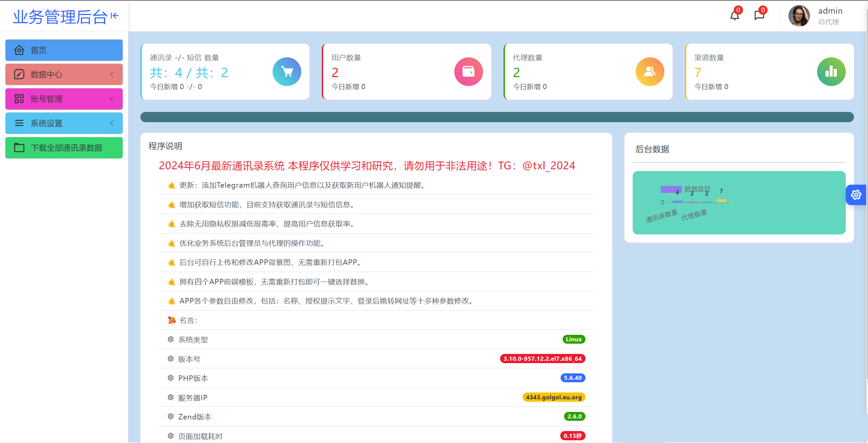This screenshot has height=443, width=868.
Task: Open messages via the chat bubble icon
Action: [x=759, y=16]
